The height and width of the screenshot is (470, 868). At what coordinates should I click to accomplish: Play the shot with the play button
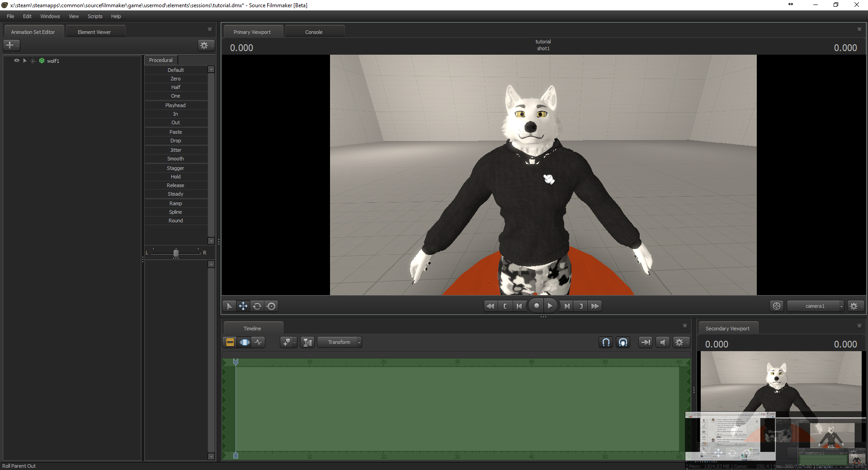point(550,306)
